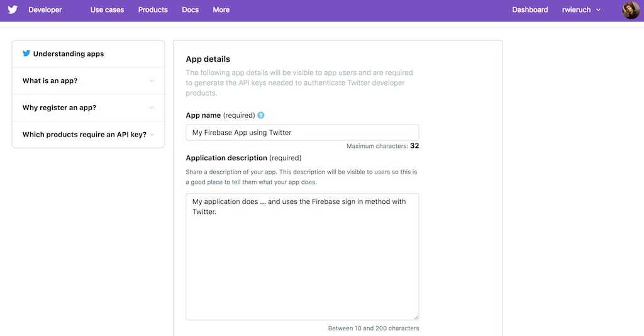This screenshot has width=644, height=336.
Task: Open the user profile avatar picture
Action: pyautogui.click(x=631, y=10)
